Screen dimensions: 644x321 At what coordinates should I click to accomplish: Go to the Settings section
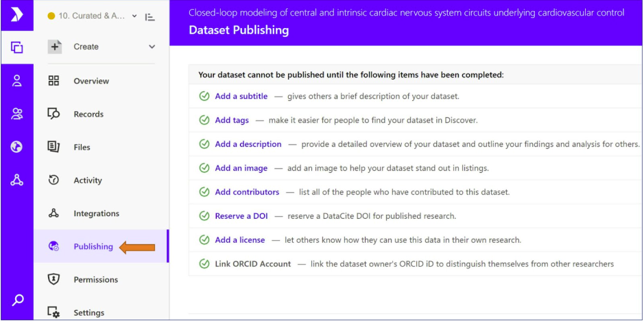click(88, 313)
